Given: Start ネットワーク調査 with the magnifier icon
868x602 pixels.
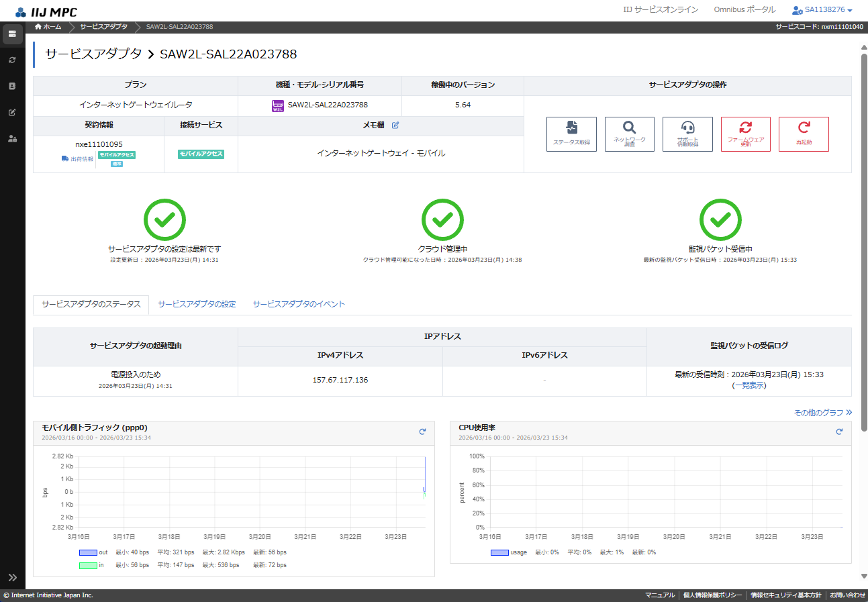Looking at the screenshot, I should [x=629, y=134].
